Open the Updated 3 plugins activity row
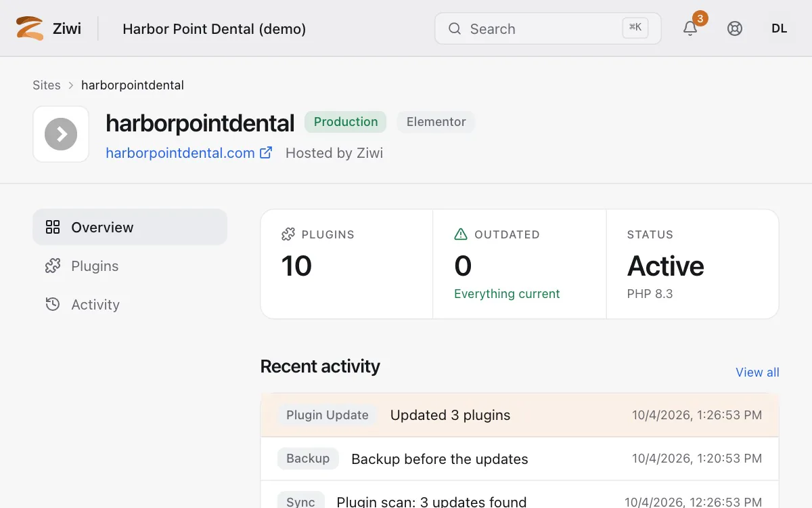The height and width of the screenshot is (508, 812). click(x=520, y=415)
